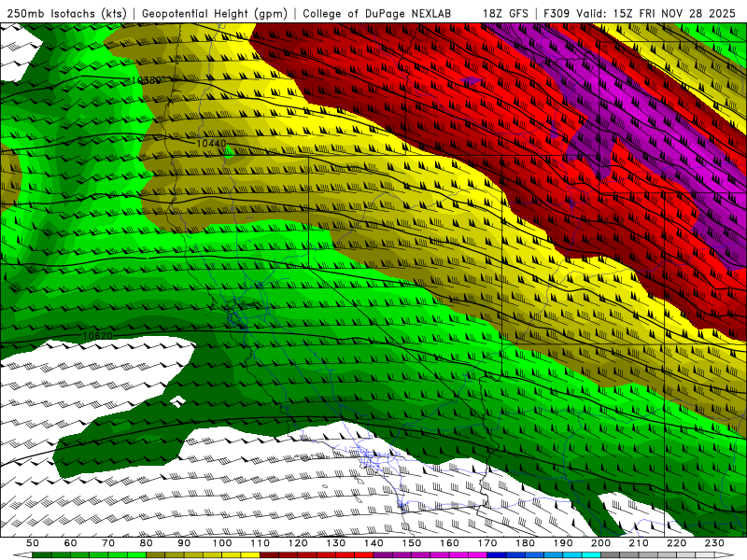Click the 90 value on the color scale
This screenshot has height=560, width=747.
point(184,543)
